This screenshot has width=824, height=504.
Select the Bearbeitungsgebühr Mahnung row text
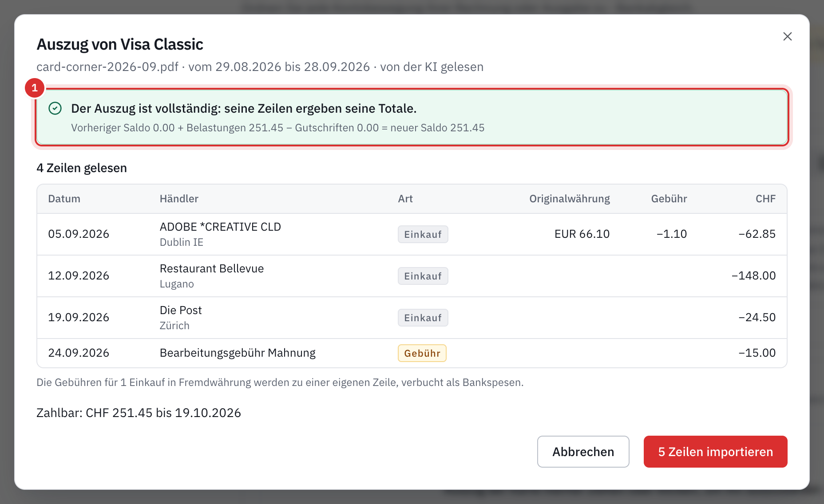tap(238, 353)
